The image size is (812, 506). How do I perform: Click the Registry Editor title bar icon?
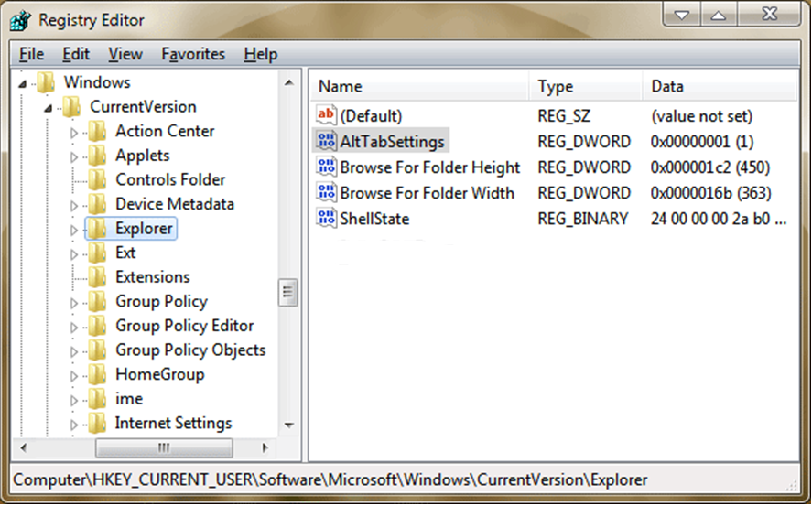click(x=21, y=19)
